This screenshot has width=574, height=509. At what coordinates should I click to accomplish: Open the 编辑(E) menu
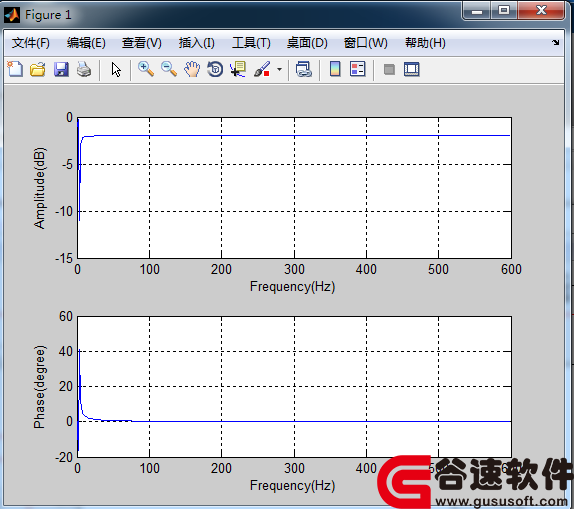(x=86, y=43)
